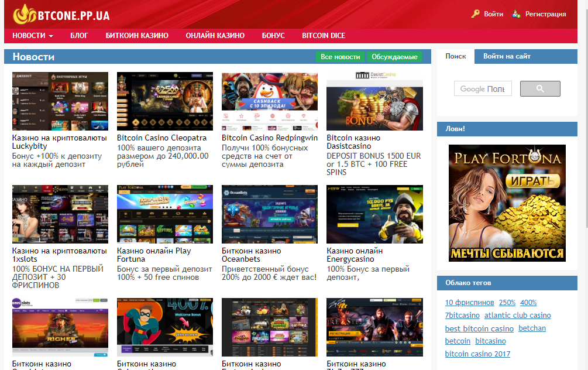Click the Обсуждаемые button
This screenshot has width=588, height=370.
394,57
